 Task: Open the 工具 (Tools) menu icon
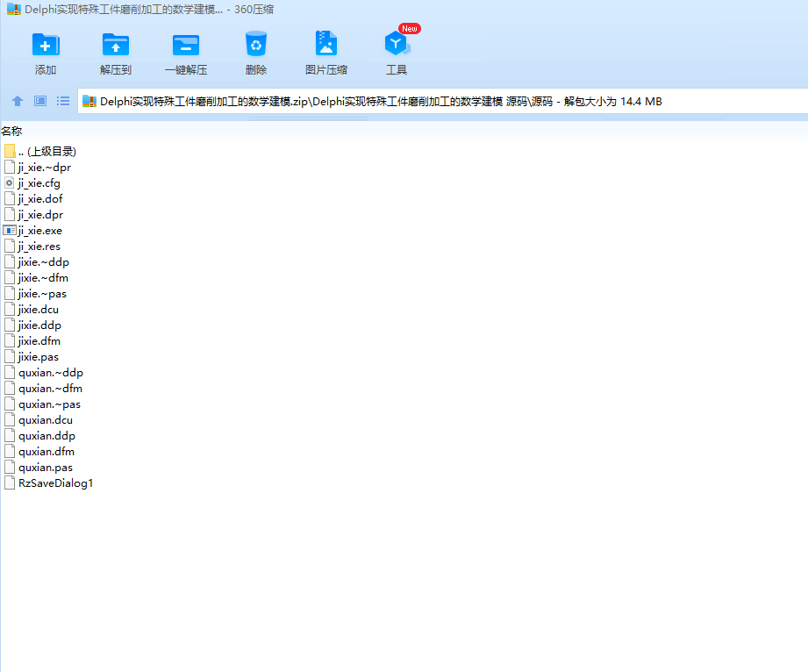(397, 43)
